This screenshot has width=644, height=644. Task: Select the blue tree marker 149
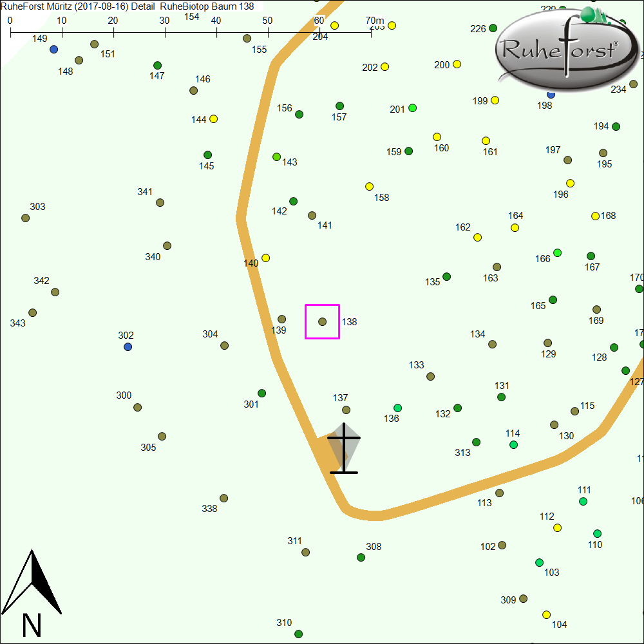pyautogui.click(x=54, y=50)
